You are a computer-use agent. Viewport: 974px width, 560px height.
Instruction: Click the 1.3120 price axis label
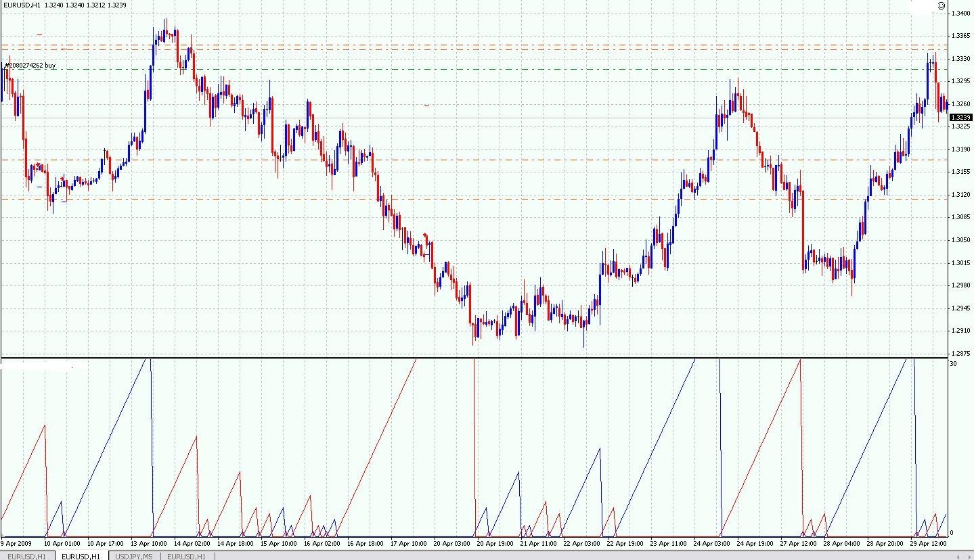pos(961,194)
